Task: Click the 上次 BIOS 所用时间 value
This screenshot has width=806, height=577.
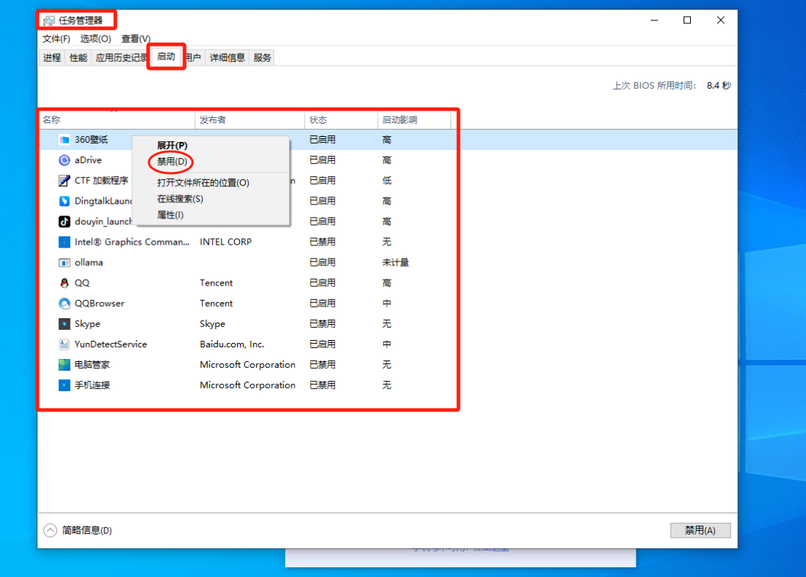Action: pyautogui.click(x=718, y=86)
